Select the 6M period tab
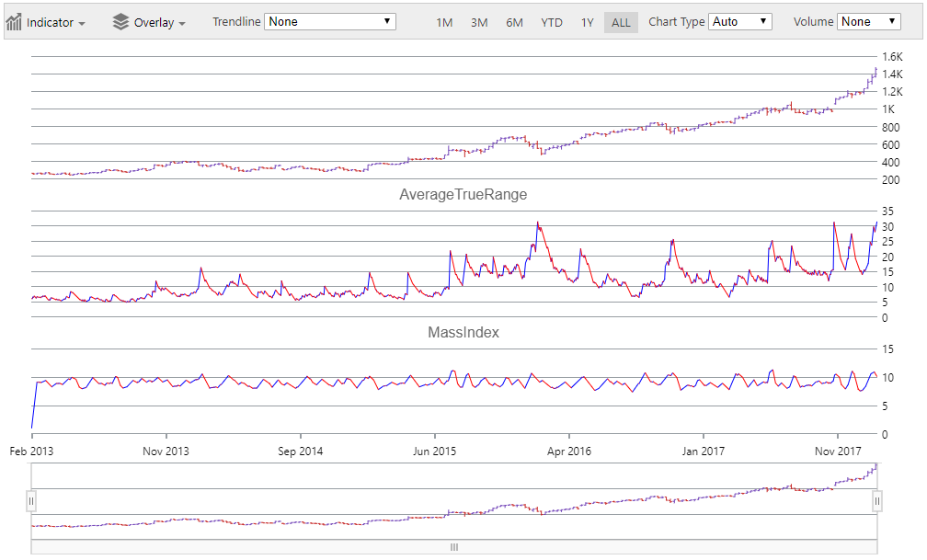The width and height of the screenshot is (927, 560). (515, 22)
